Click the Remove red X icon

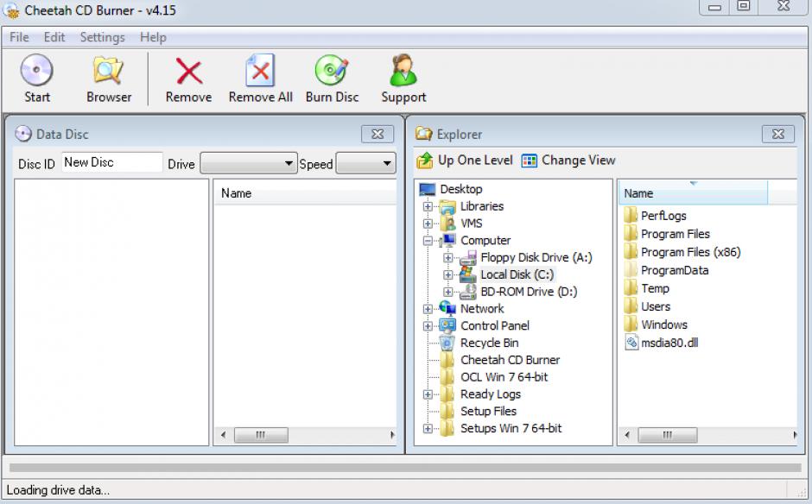[189, 71]
